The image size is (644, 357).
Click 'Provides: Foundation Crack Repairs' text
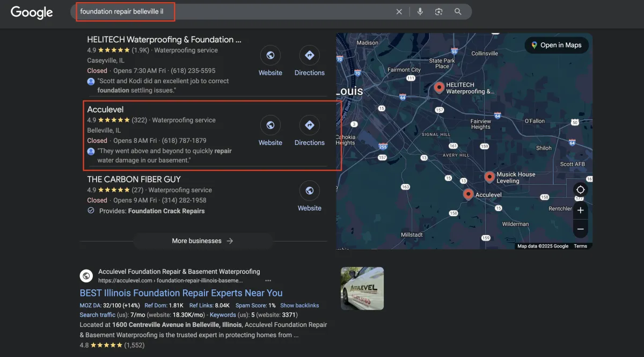(x=152, y=211)
